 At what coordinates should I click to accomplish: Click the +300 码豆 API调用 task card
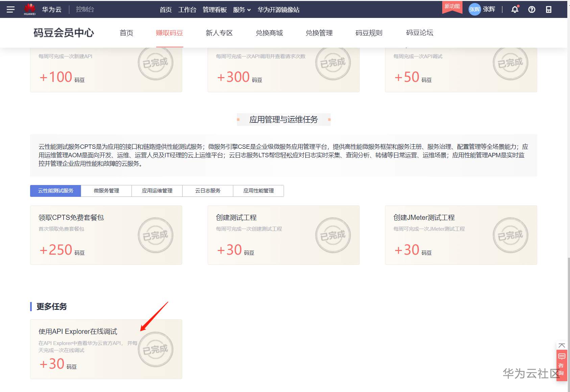pos(284,70)
